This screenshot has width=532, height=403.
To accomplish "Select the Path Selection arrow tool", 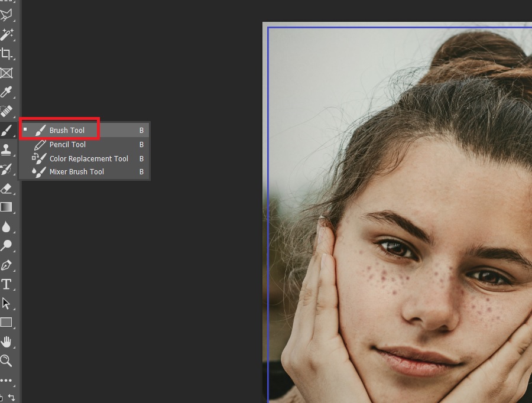I will [x=7, y=303].
